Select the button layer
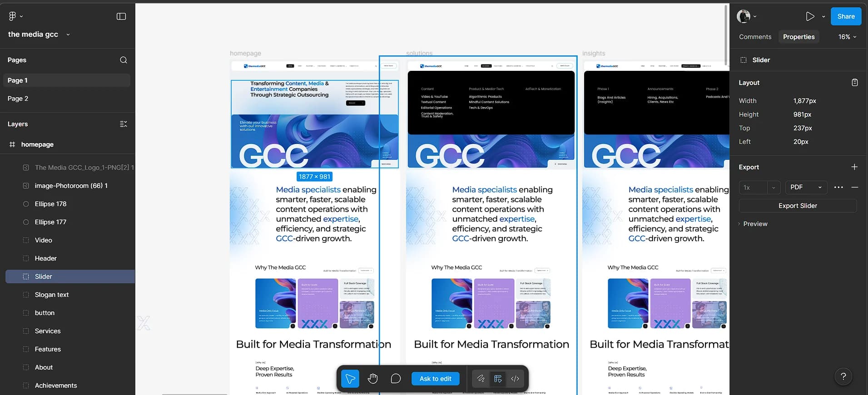Screen dimensions: 868x395 coord(70,313)
